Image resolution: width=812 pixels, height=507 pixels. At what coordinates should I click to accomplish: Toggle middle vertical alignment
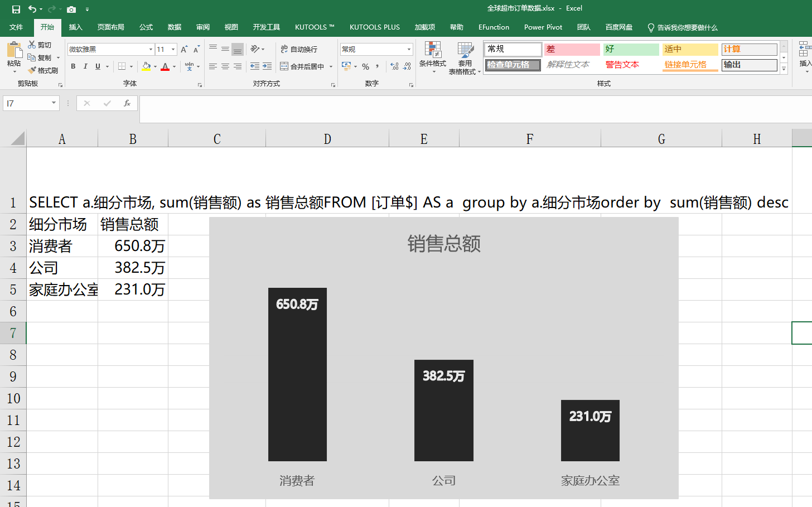coord(225,49)
